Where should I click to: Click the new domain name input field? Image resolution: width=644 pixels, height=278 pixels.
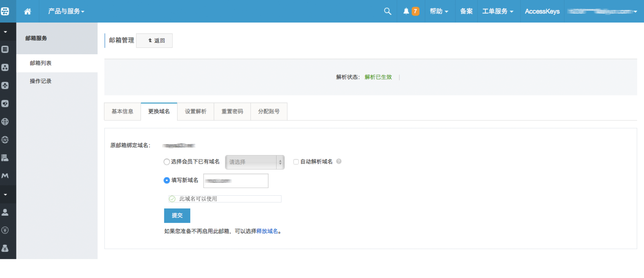(x=236, y=181)
